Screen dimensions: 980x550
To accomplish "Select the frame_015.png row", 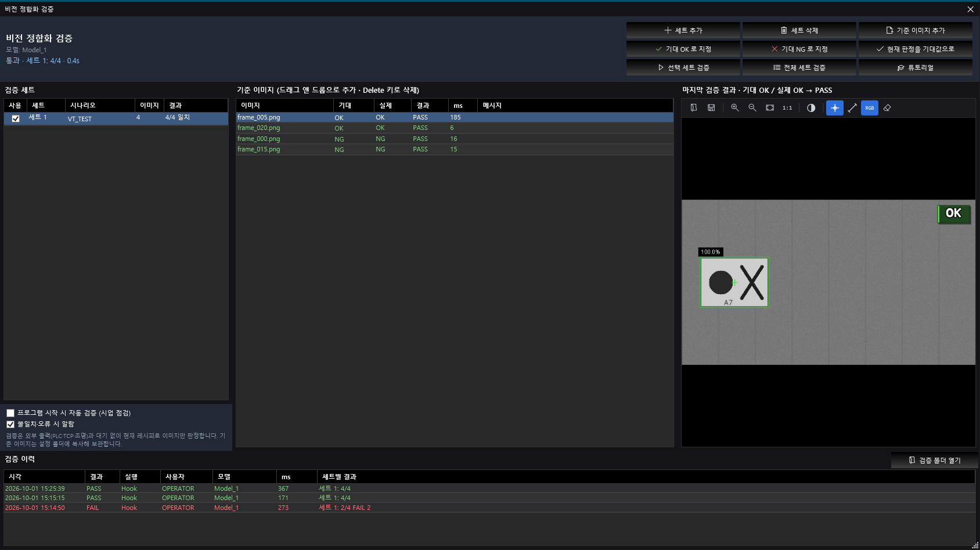I will 455,150.
